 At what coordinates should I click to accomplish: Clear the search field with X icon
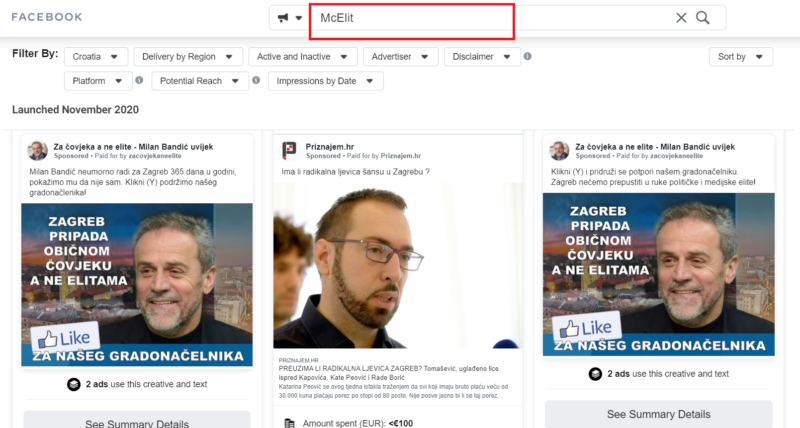click(x=681, y=18)
